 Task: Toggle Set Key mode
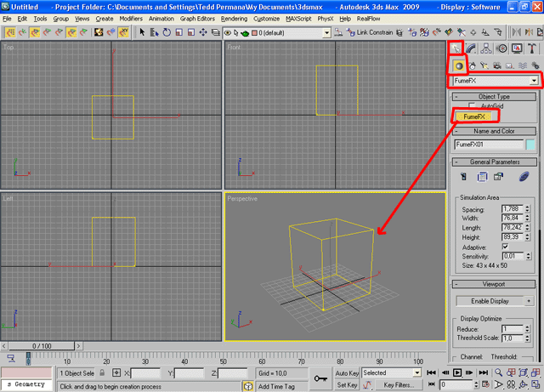coord(347,384)
